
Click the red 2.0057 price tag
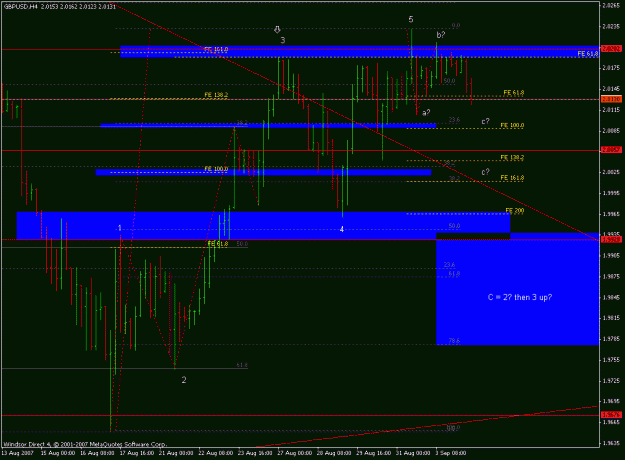(611, 150)
